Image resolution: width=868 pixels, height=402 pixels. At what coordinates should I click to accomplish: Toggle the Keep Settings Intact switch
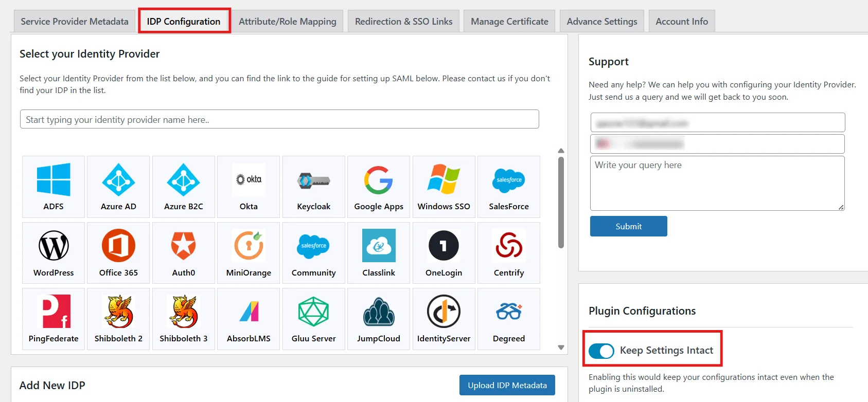(x=601, y=351)
